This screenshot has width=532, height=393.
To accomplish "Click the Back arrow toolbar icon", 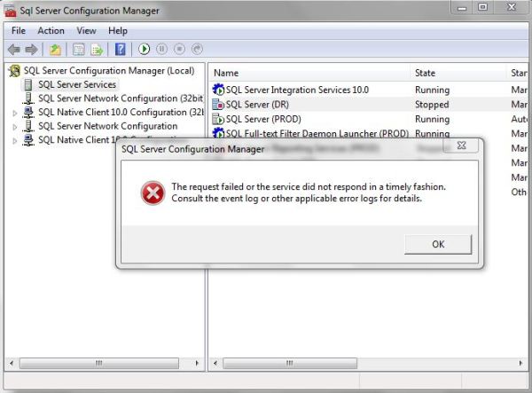I will pyautogui.click(x=14, y=50).
